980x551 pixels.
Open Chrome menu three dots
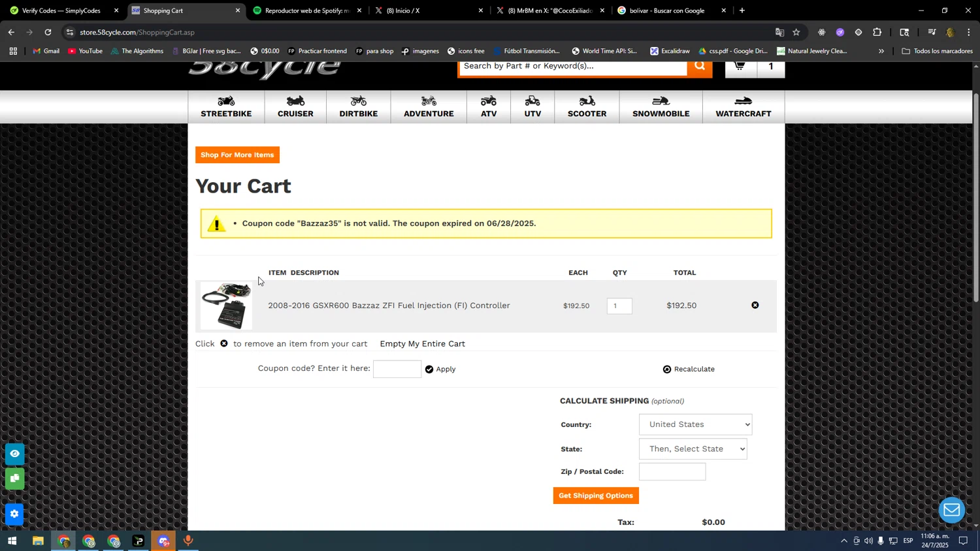click(x=969, y=32)
